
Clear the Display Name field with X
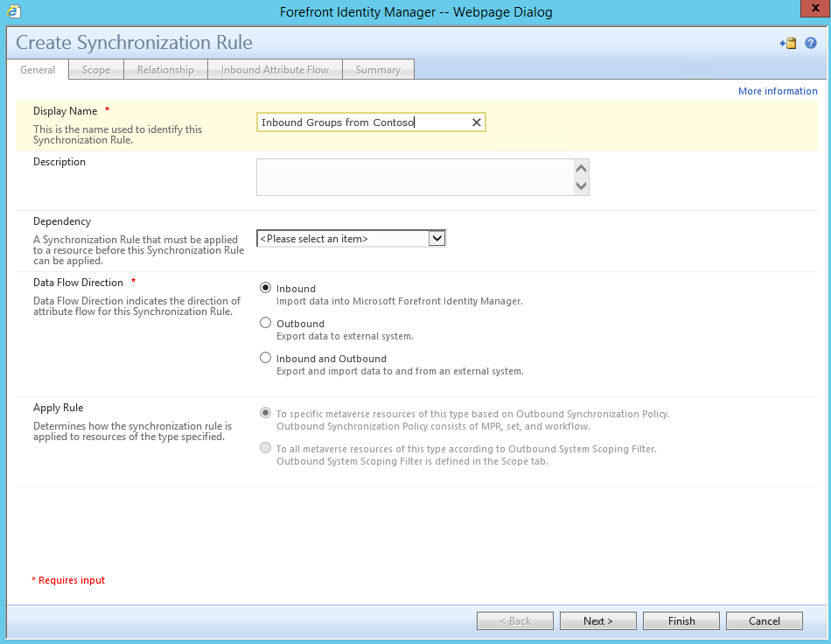click(x=477, y=122)
